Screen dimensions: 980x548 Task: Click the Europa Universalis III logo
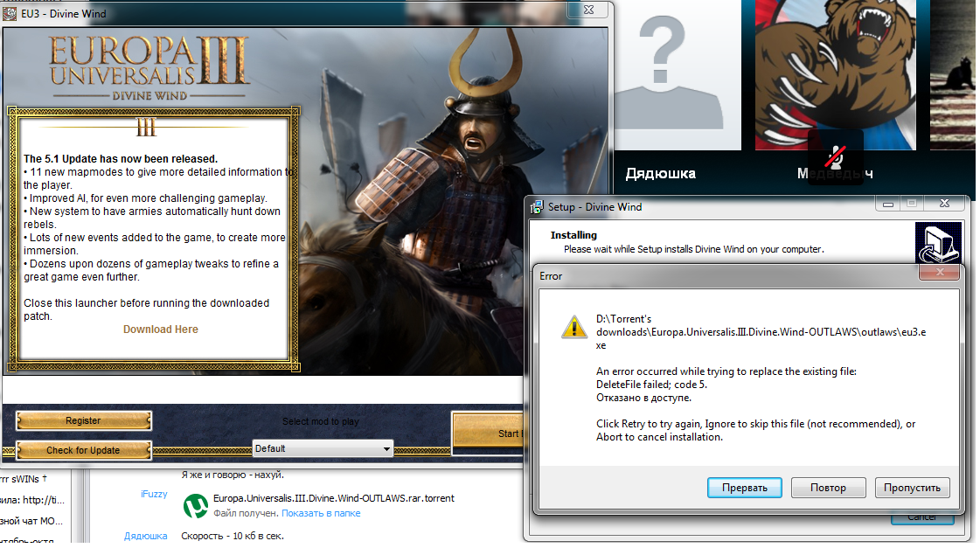pyautogui.click(x=149, y=67)
